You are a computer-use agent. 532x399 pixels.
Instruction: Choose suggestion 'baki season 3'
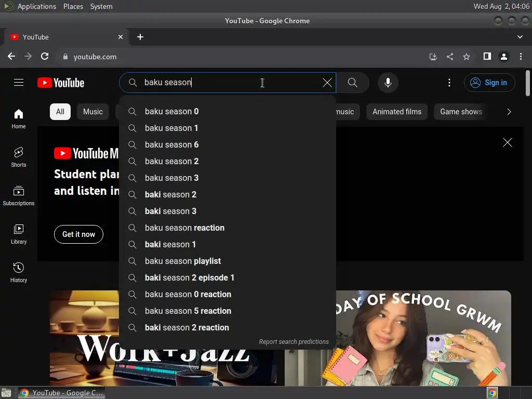[228, 211]
